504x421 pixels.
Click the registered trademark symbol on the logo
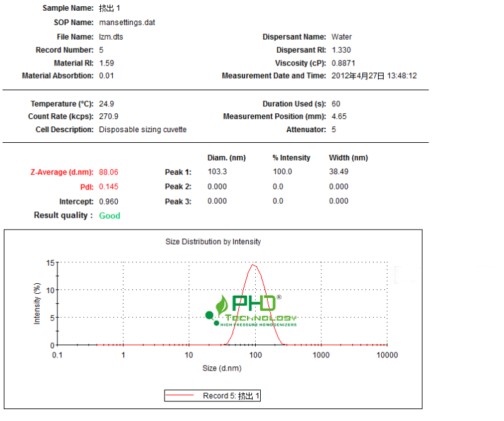pyautogui.click(x=279, y=297)
